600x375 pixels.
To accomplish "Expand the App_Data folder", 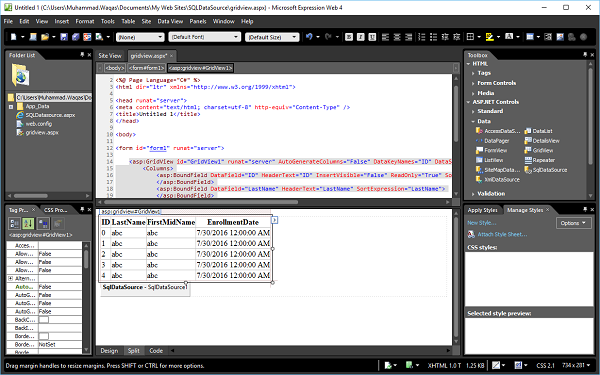I will (11, 107).
